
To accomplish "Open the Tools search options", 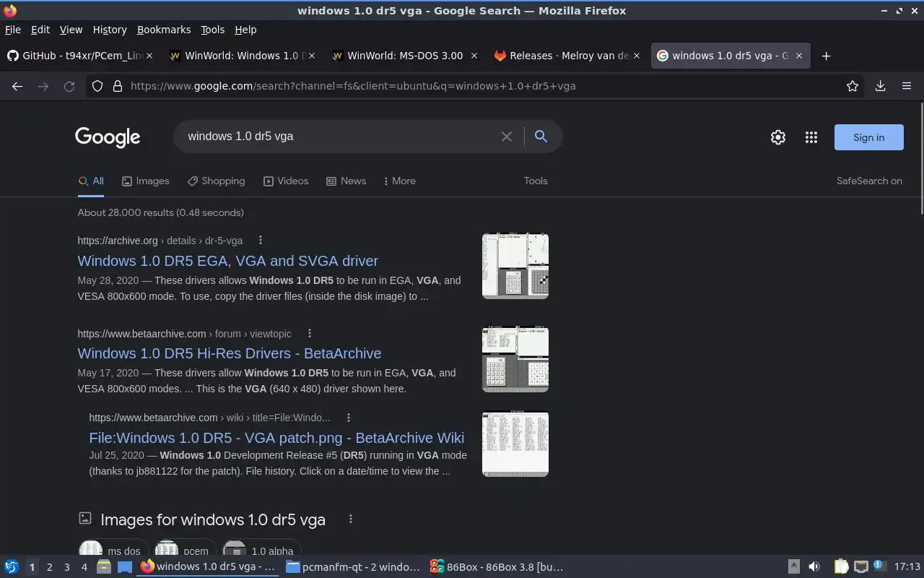I will [536, 181].
